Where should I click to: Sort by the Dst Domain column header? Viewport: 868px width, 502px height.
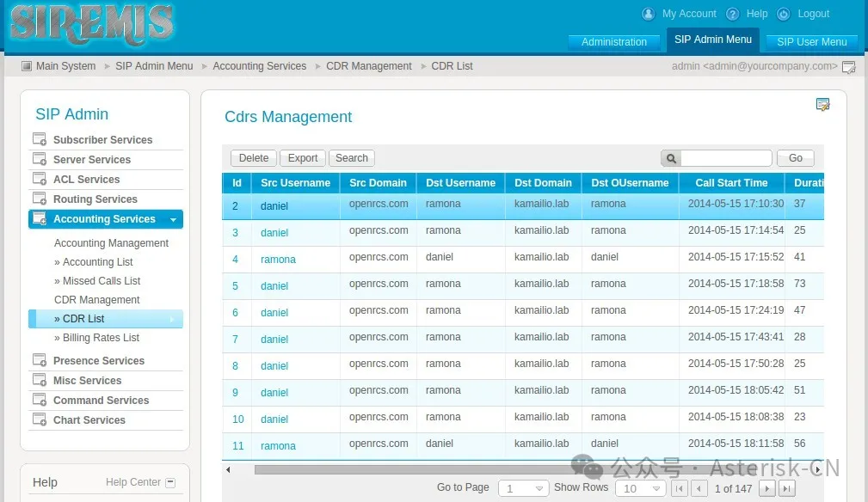(543, 183)
